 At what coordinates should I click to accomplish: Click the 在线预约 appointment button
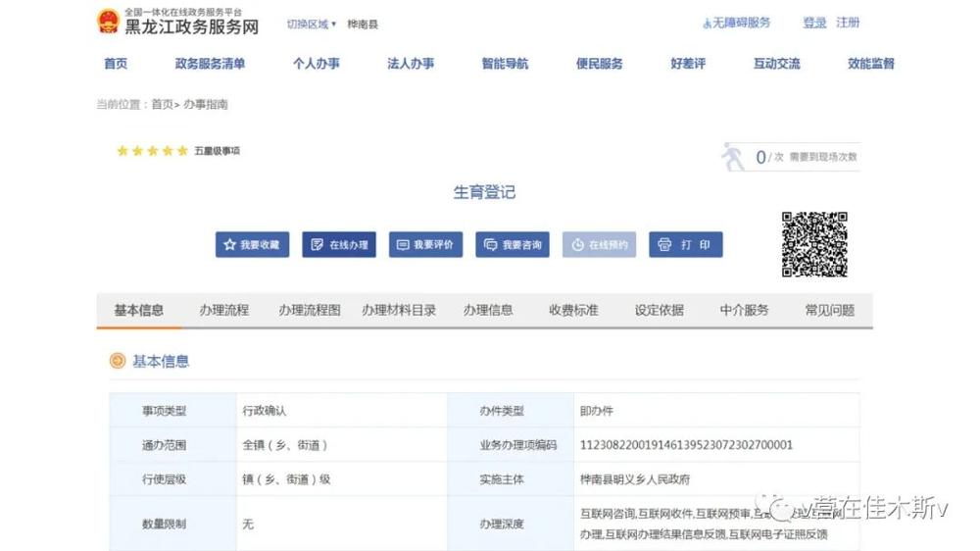tap(599, 245)
